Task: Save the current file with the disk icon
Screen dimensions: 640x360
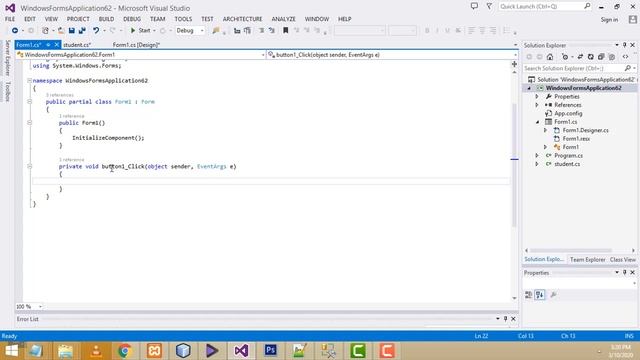Action: (71, 31)
